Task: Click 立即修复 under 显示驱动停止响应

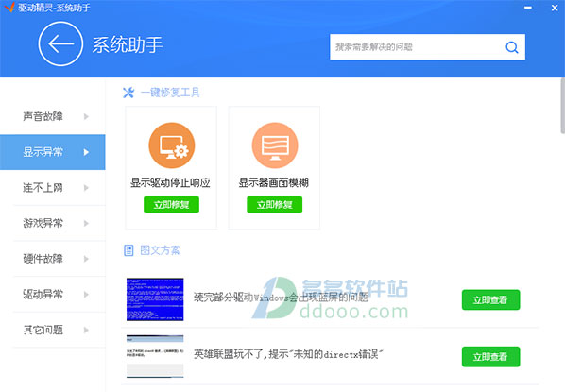Action: click(x=171, y=205)
